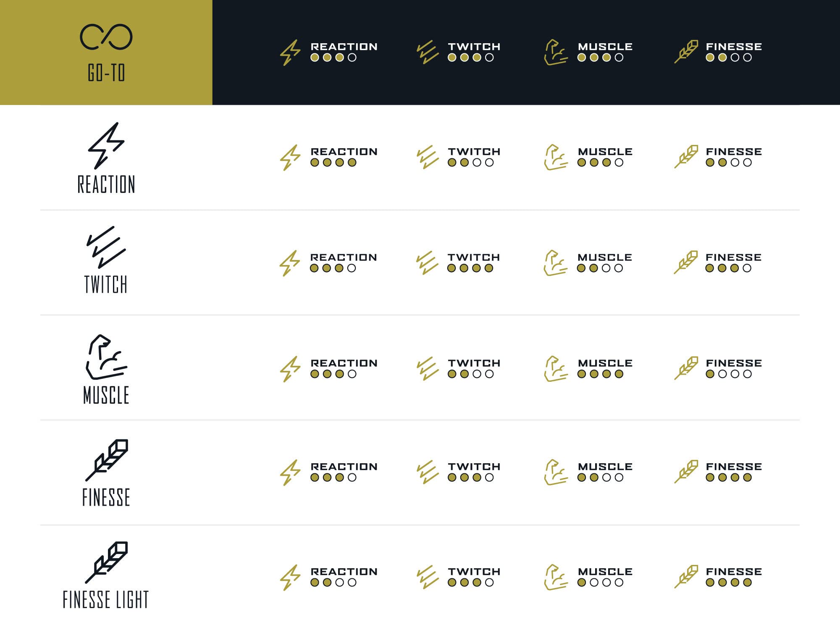Click the gold twitch arrows icon in the Muscle row
Viewport: 840px width, 630px height.
(x=428, y=369)
